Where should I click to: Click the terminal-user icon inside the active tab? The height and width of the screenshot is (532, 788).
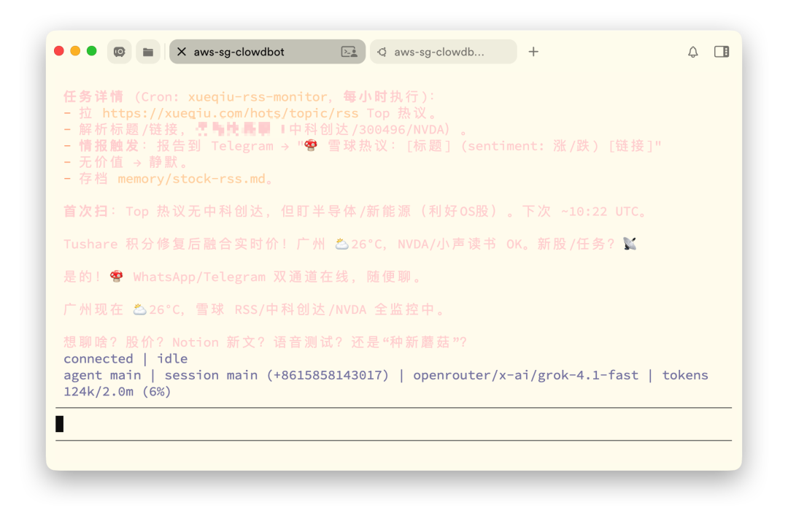click(348, 52)
